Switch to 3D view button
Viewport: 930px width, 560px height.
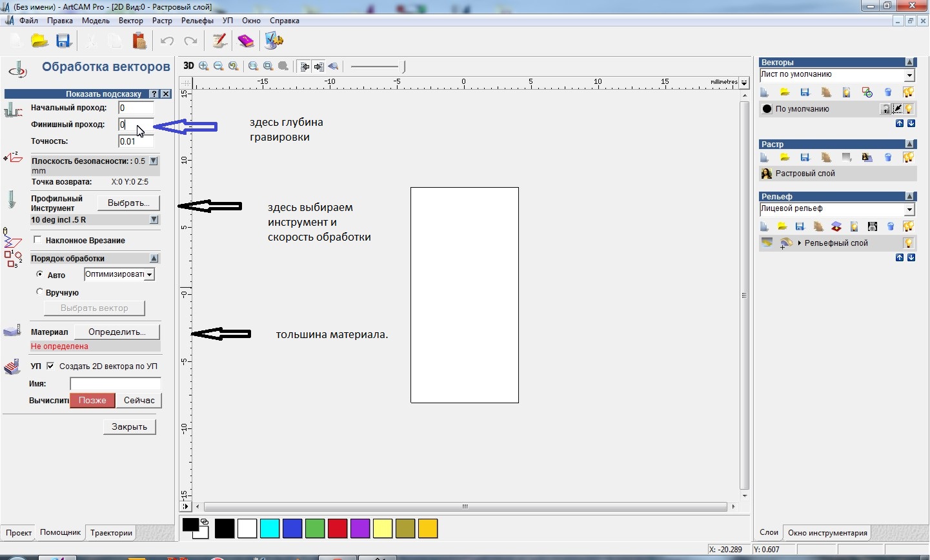[188, 66]
